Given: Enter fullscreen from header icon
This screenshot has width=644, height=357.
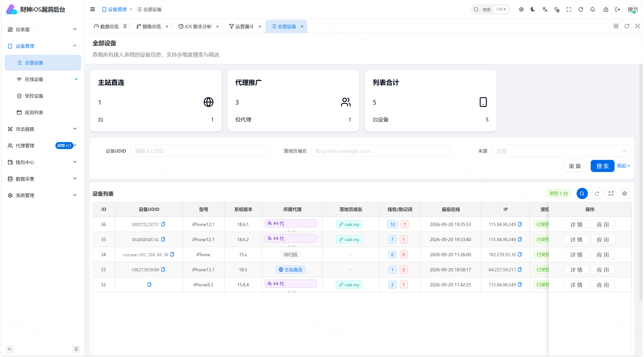Looking at the screenshot, I should (x=569, y=10).
